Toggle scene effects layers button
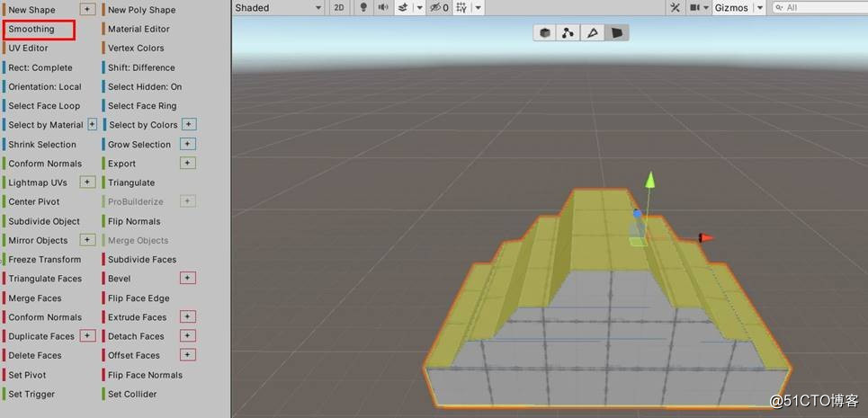This screenshot has width=868, height=418. click(404, 8)
